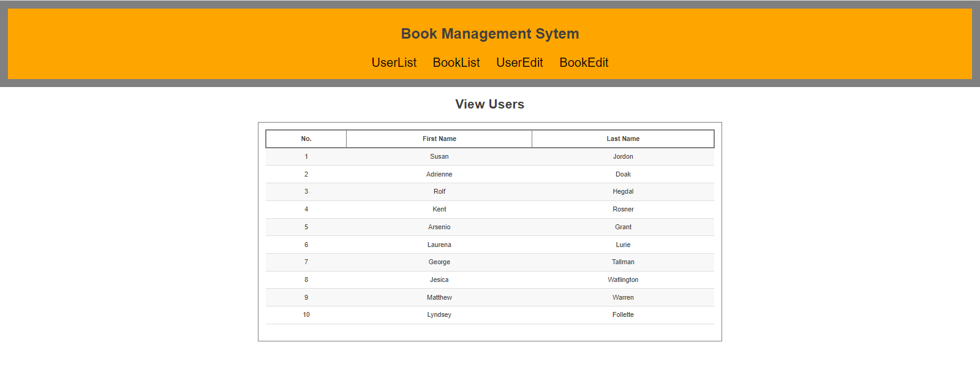Select last name Jordon
980x388 pixels.
click(623, 156)
